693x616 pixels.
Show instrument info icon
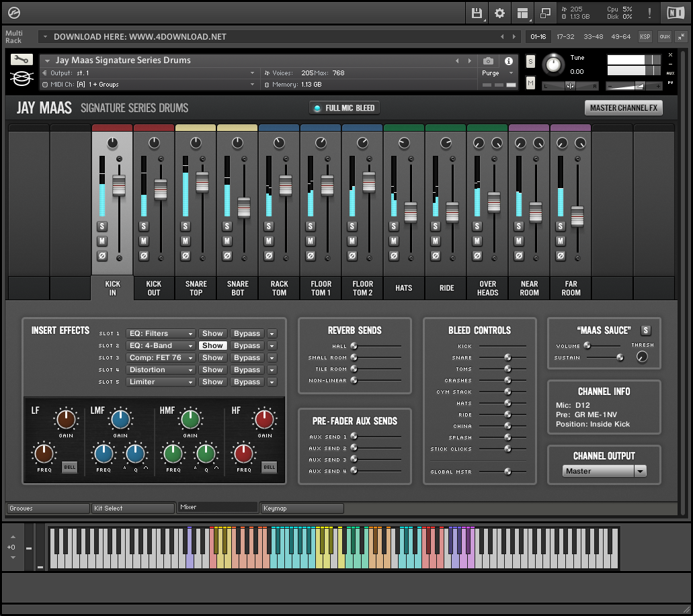coord(509,61)
